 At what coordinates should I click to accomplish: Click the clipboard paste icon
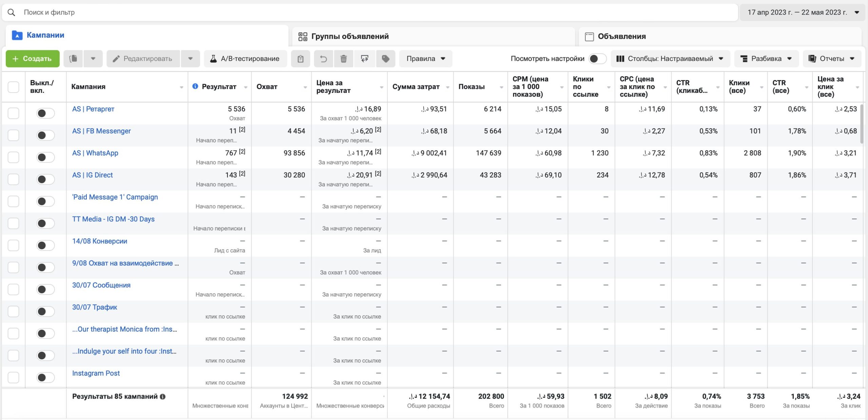(x=300, y=59)
